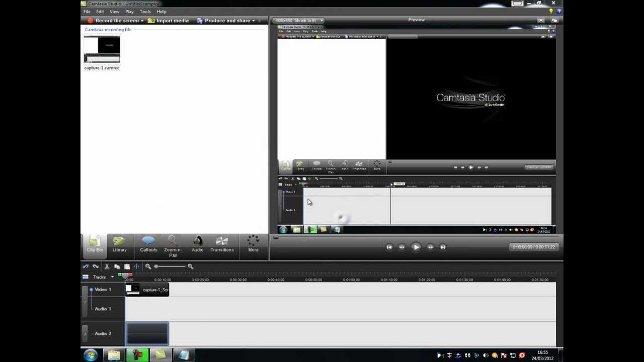
Task: Open the Help menu
Action: pyautogui.click(x=161, y=12)
